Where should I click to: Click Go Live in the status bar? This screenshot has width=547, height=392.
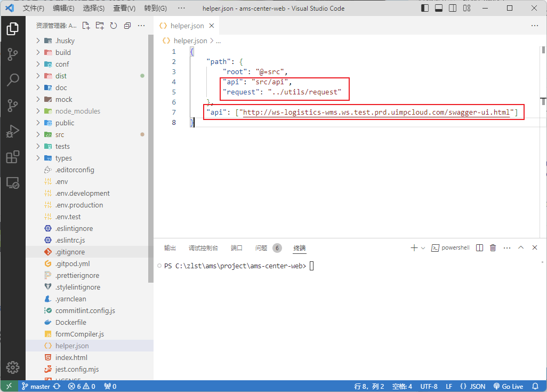click(508, 386)
